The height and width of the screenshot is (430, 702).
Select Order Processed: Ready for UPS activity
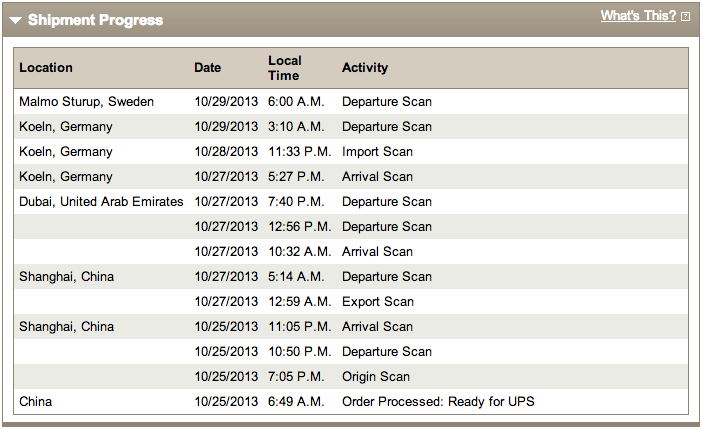coord(438,402)
